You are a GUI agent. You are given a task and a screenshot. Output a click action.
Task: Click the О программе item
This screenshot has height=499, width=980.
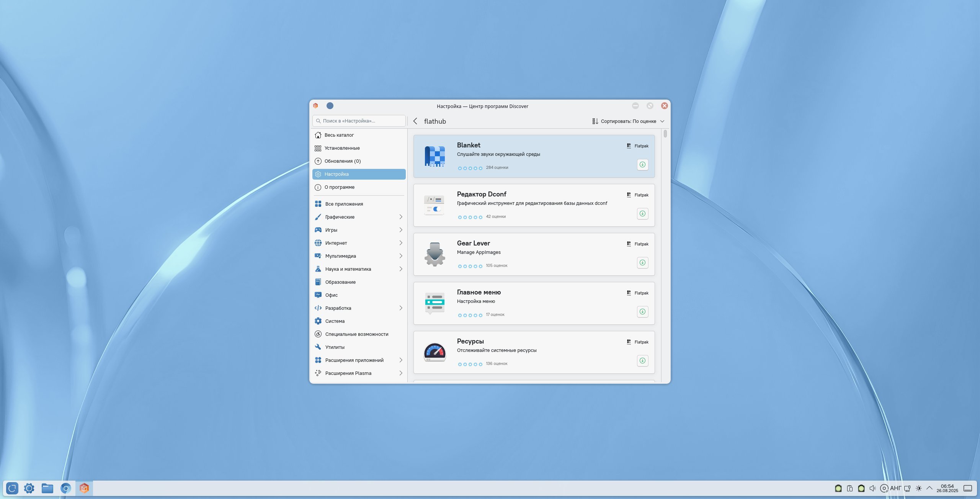[x=339, y=187]
